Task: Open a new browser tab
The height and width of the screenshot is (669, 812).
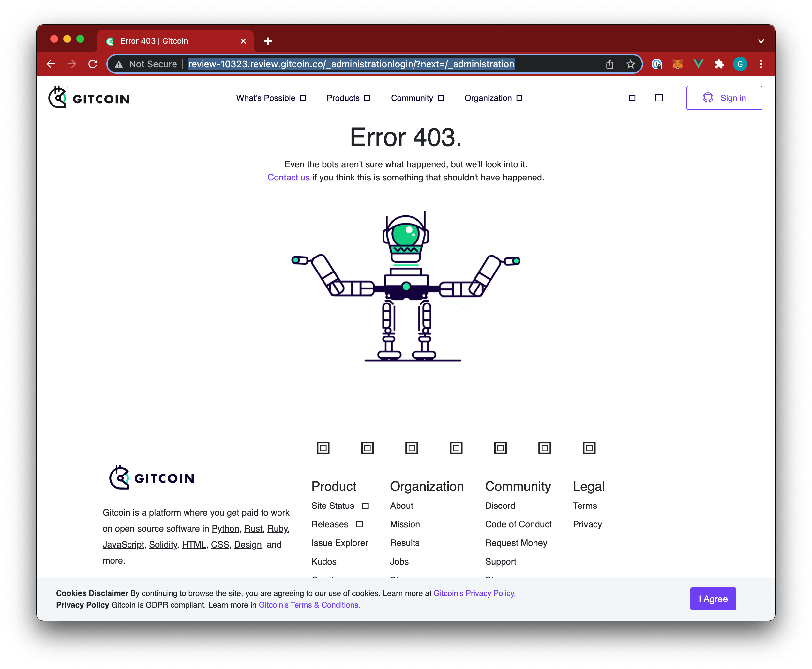Action: coord(268,41)
